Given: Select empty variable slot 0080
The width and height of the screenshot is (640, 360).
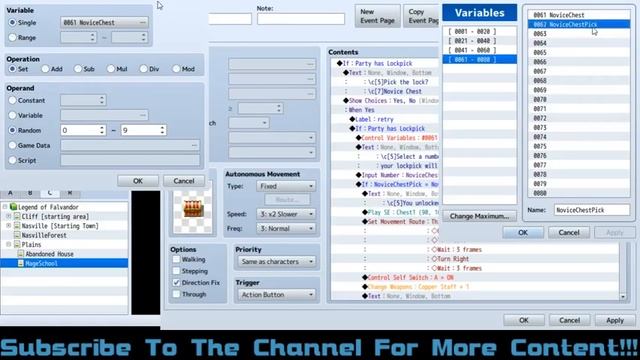Looking at the screenshot, I should point(579,193).
